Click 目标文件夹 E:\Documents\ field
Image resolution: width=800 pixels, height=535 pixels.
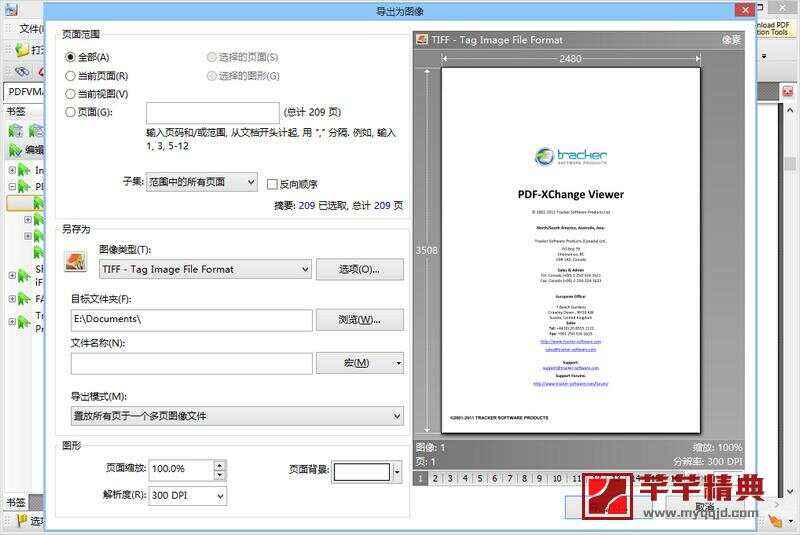pyautogui.click(x=191, y=320)
